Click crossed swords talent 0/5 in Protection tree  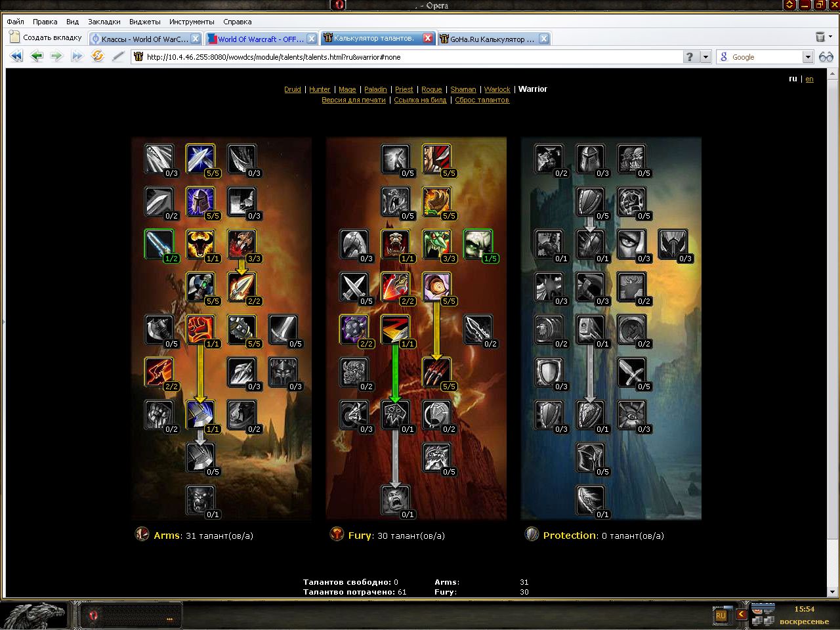(631, 373)
